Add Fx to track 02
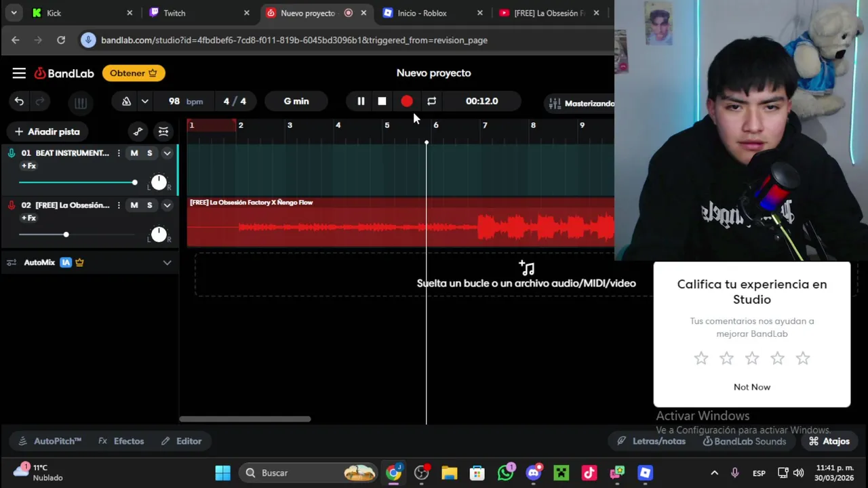This screenshot has height=488, width=868. pyautogui.click(x=28, y=218)
